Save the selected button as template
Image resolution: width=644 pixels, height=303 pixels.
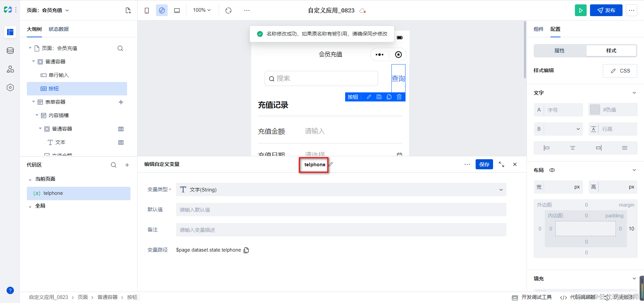pos(379,97)
